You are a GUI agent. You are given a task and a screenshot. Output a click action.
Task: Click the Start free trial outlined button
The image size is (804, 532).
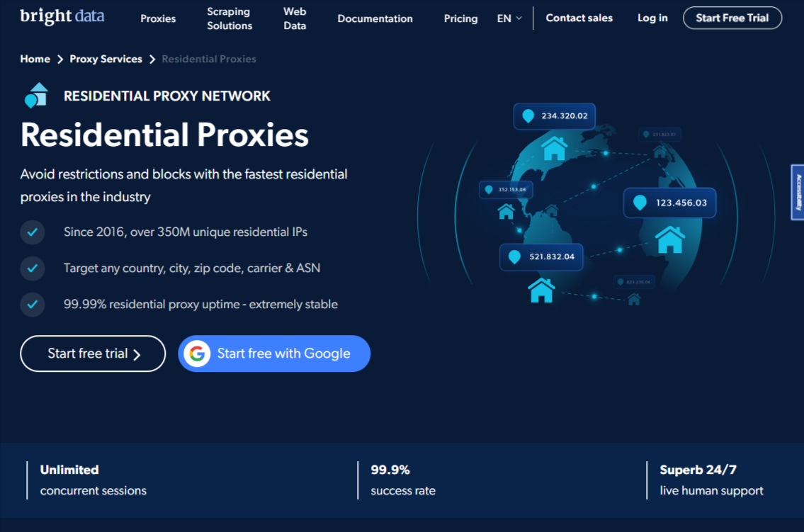(93, 353)
